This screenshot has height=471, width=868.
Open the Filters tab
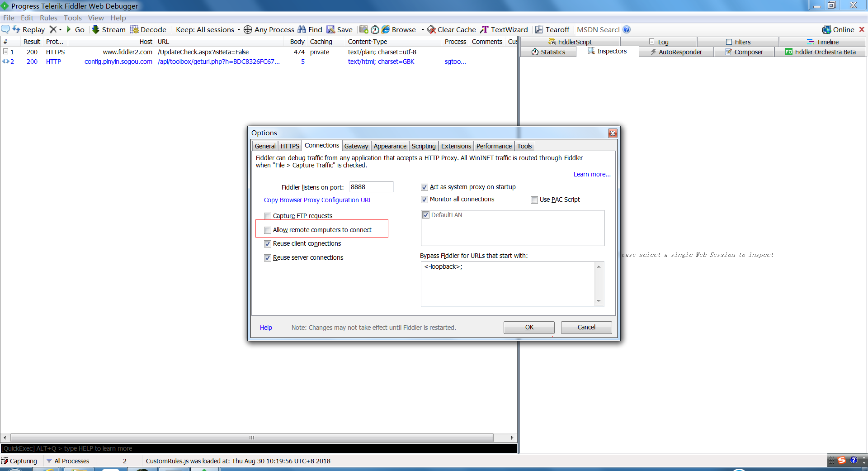coord(738,42)
